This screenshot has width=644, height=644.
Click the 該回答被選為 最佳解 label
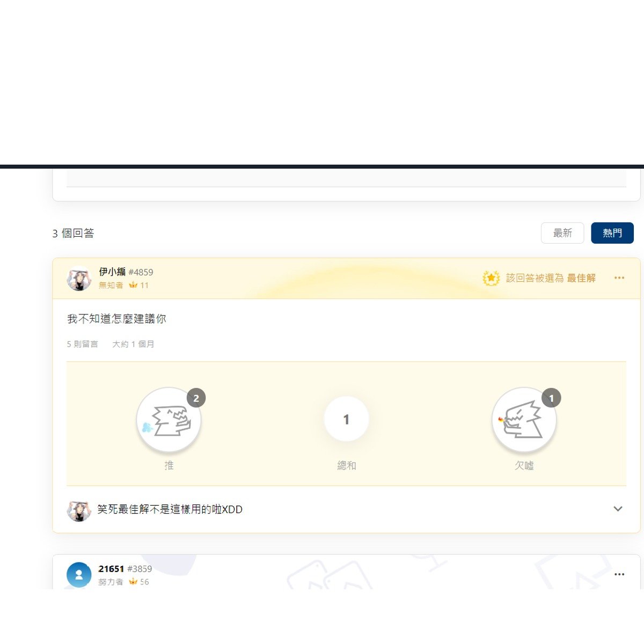(551, 278)
